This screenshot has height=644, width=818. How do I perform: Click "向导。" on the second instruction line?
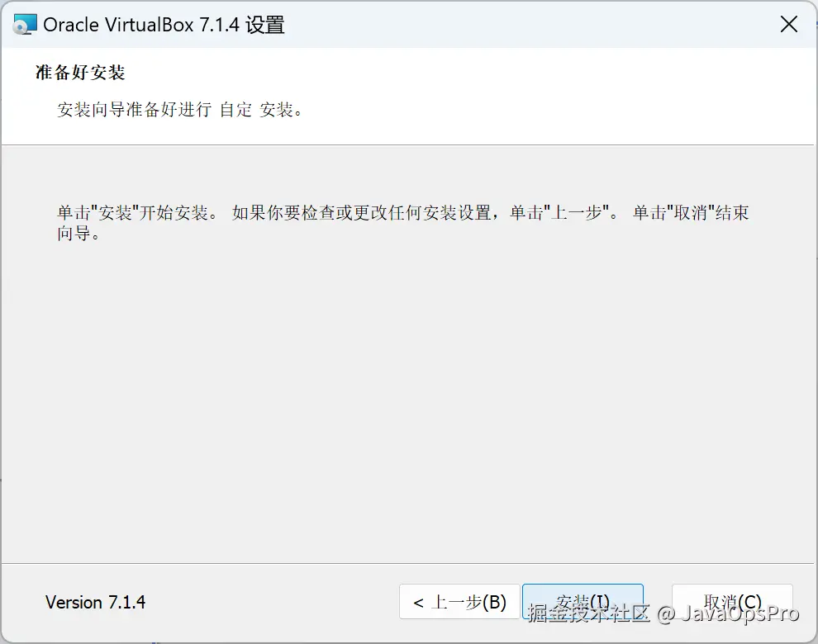pos(78,233)
